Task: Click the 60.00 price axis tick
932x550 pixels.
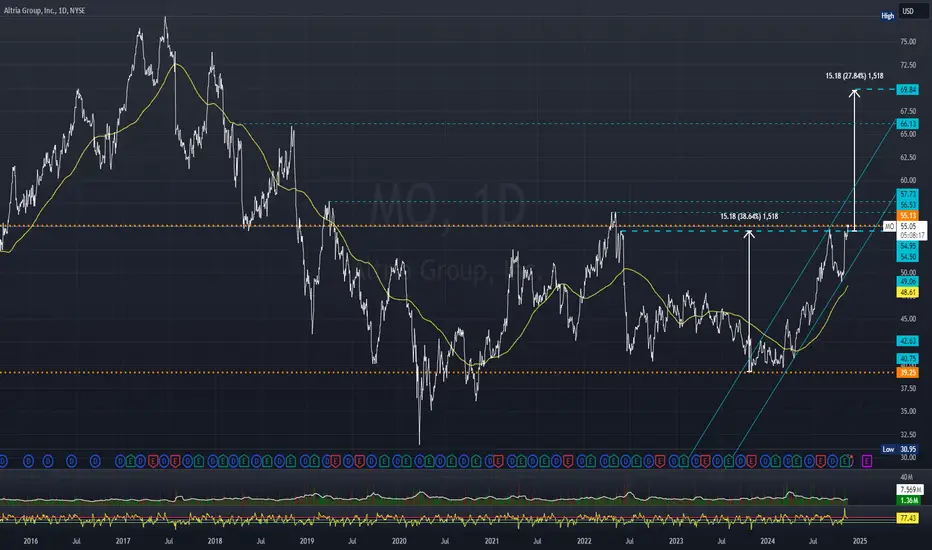Action: tap(908, 180)
